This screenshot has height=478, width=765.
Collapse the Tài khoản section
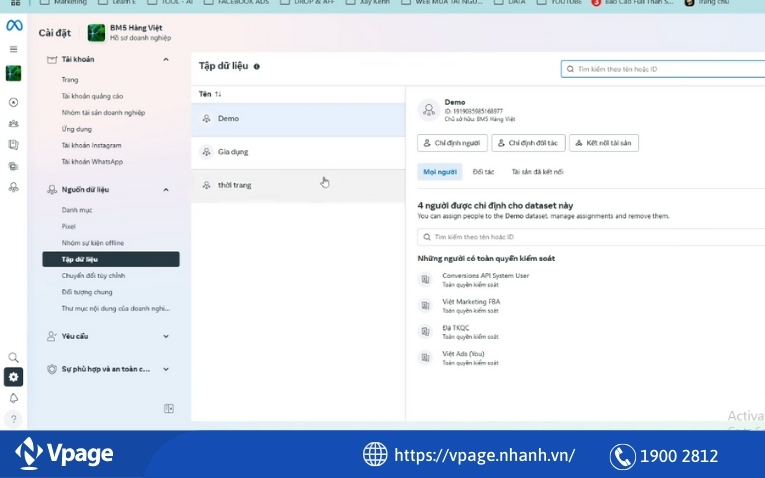click(166, 60)
